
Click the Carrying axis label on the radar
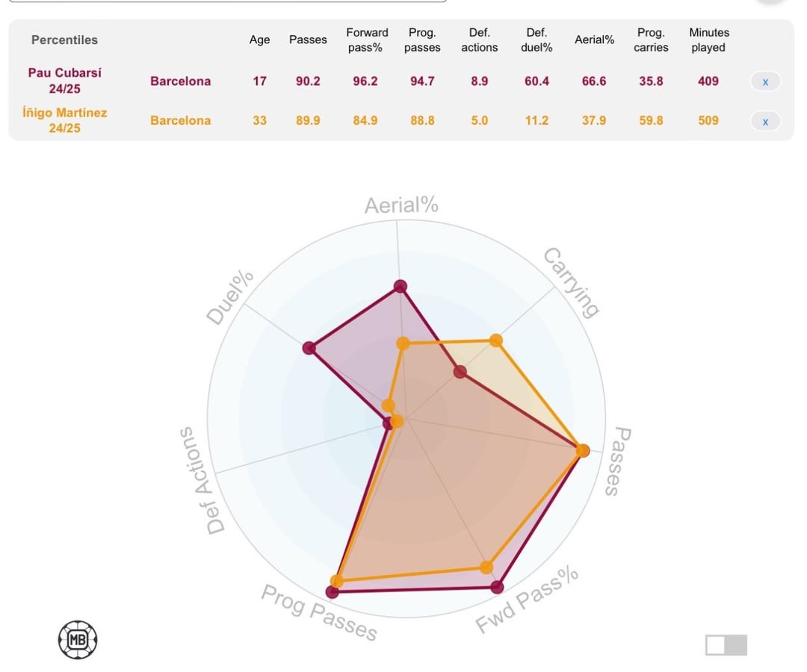[x=571, y=282]
